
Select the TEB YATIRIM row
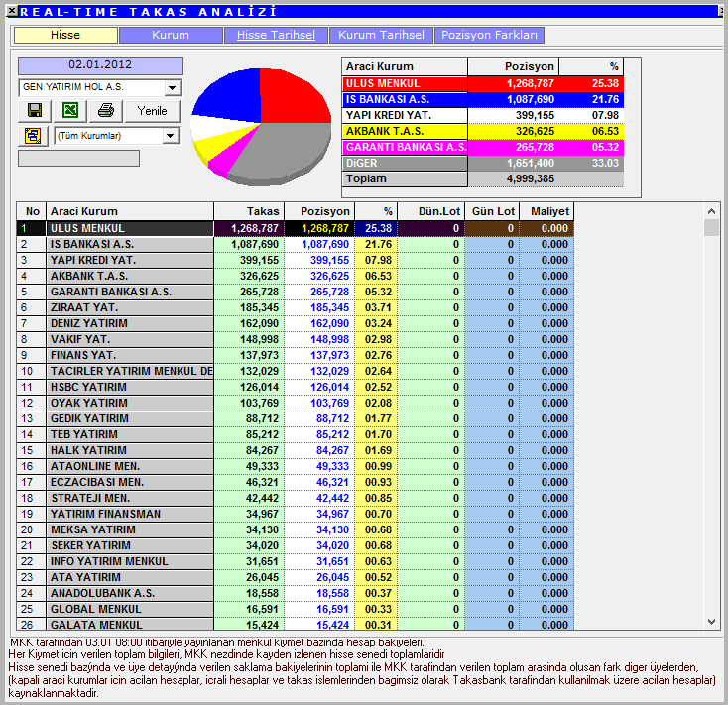[296, 434]
